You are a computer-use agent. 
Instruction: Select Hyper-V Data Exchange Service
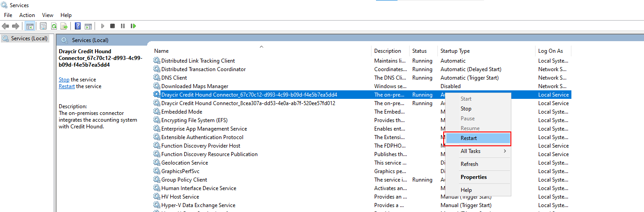point(199,205)
